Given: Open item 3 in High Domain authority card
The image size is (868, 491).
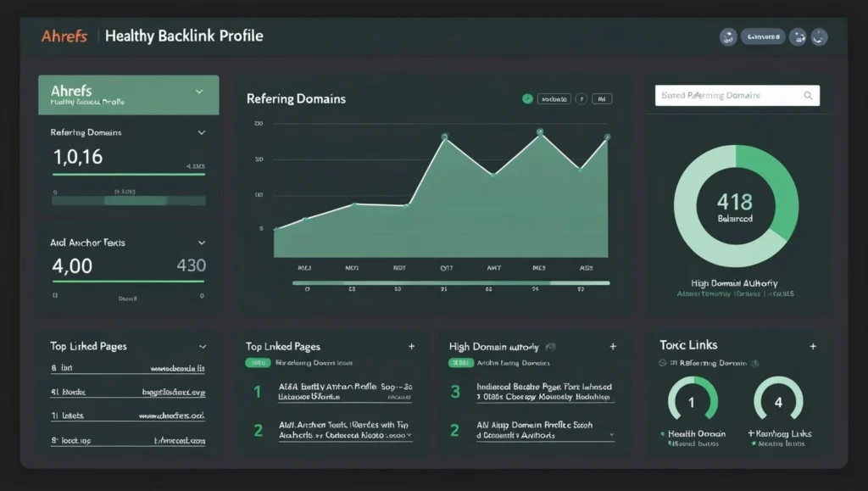Looking at the screenshot, I should coord(532,392).
